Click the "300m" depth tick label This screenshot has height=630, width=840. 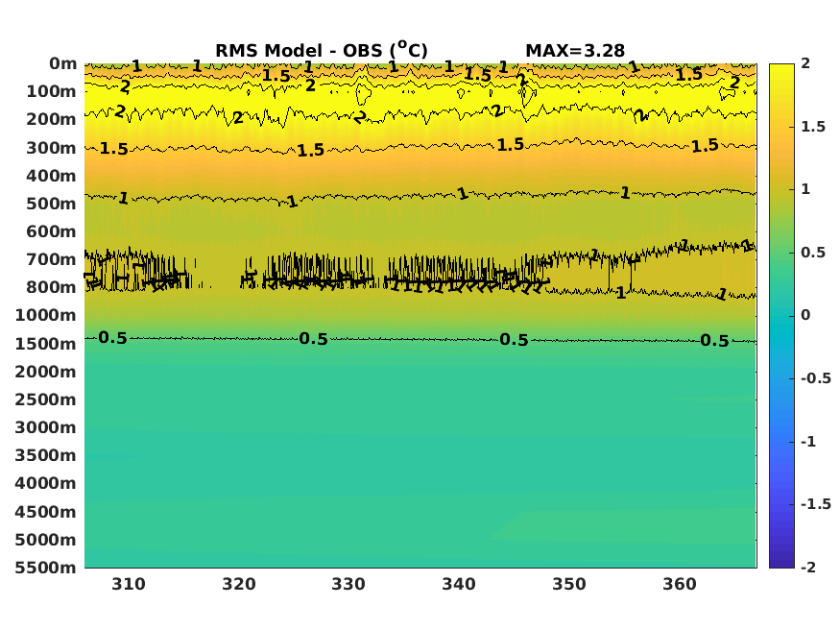51,148
